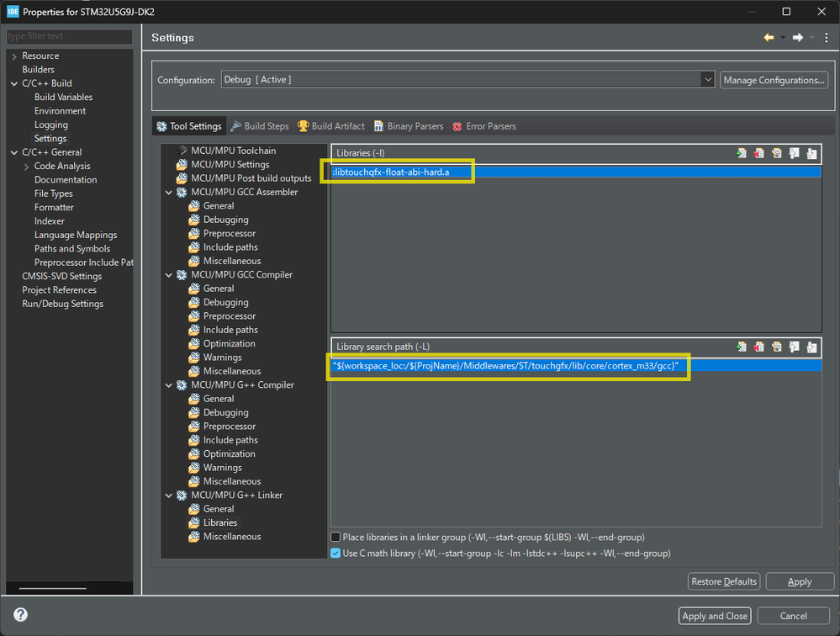Open the Configuration dropdown

(707, 80)
